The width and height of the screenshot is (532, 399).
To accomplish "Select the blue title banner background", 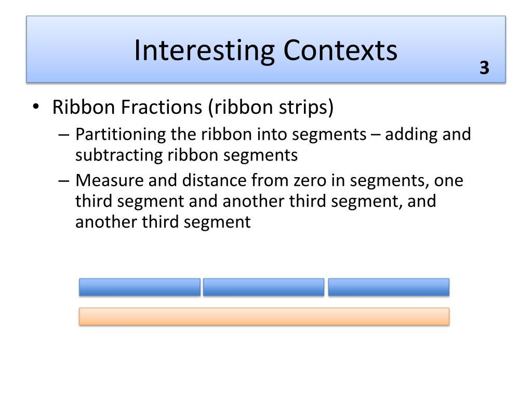I will [x=265, y=49].
